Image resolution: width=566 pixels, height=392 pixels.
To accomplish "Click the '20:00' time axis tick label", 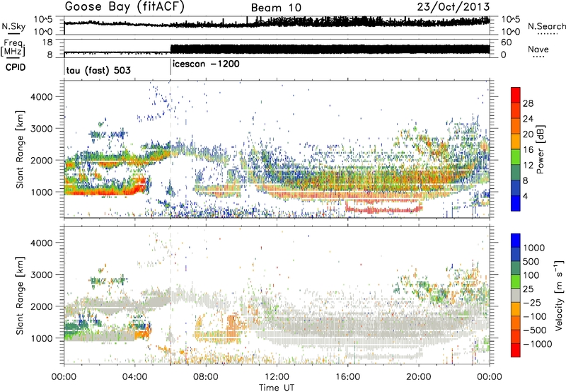I will coord(418,377).
